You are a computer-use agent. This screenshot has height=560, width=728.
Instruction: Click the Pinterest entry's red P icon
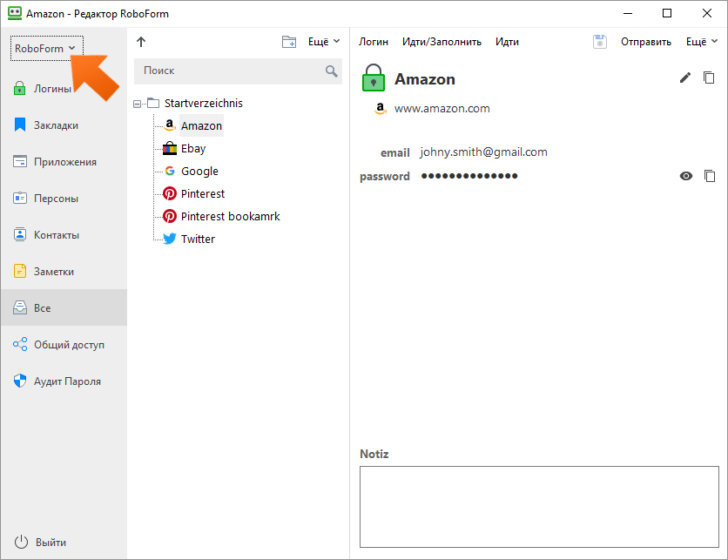click(x=170, y=193)
